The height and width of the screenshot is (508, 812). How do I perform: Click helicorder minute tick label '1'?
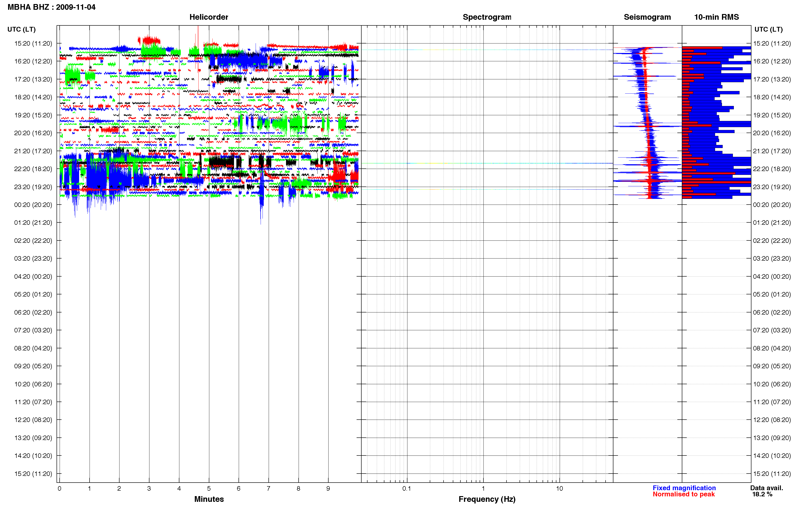click(x=89, y=489)
